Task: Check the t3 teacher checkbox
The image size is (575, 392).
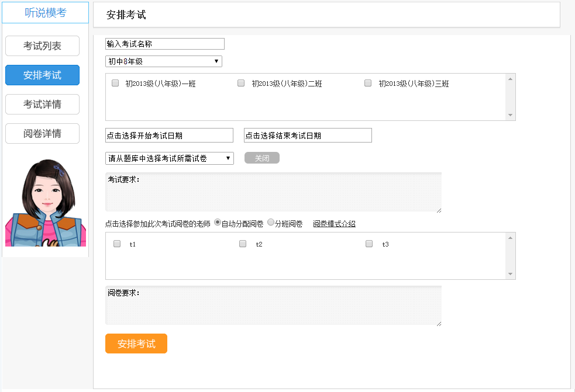Action: [x=369, y=244]
